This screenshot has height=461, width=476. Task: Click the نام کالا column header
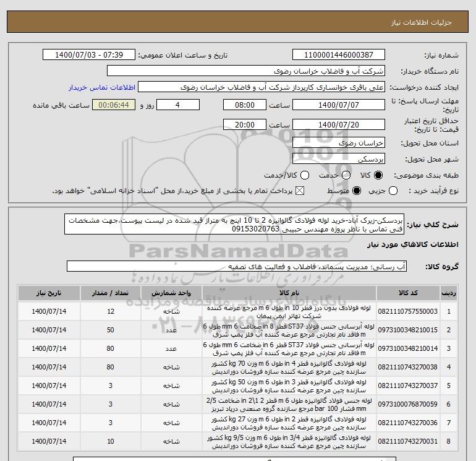(289, 293)
